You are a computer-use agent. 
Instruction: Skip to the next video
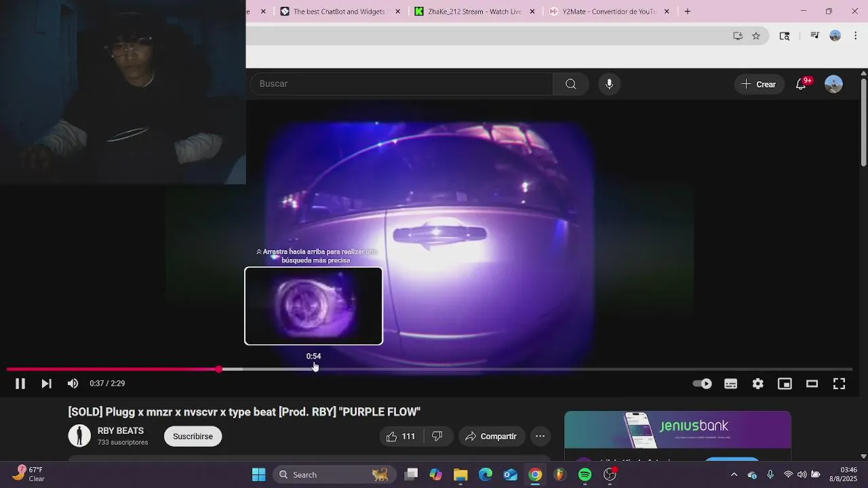(x=46, y=384)
